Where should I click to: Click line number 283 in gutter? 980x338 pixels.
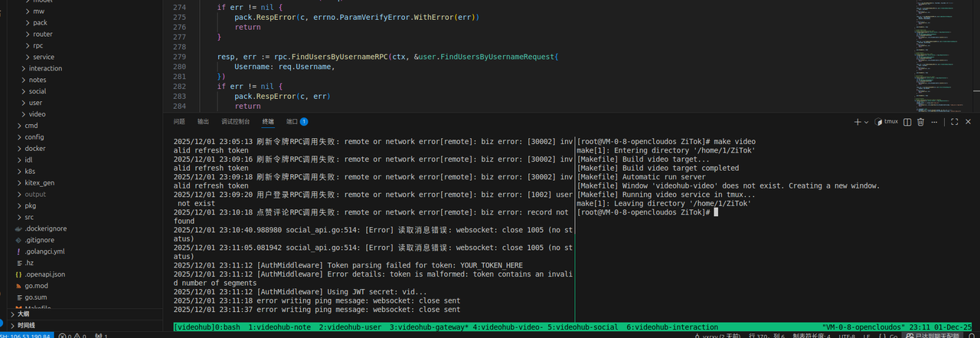coord(180,97)
